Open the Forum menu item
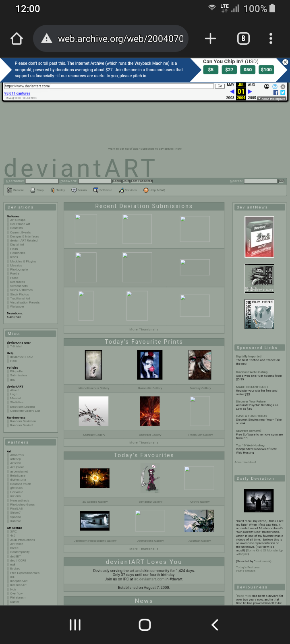Screen dimensions: 290x644 point(79,190)
